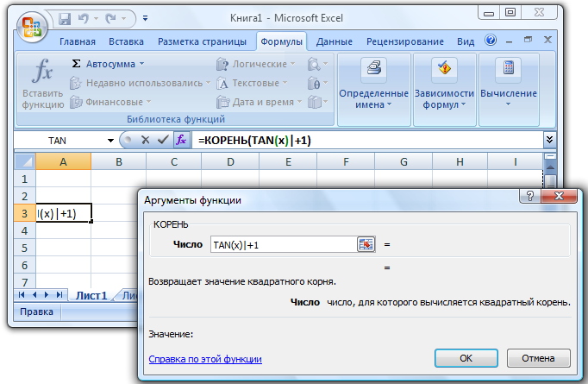Collapse dialog with range selector icon
Screen dimensions: 588x384
(x=366, y=244)
